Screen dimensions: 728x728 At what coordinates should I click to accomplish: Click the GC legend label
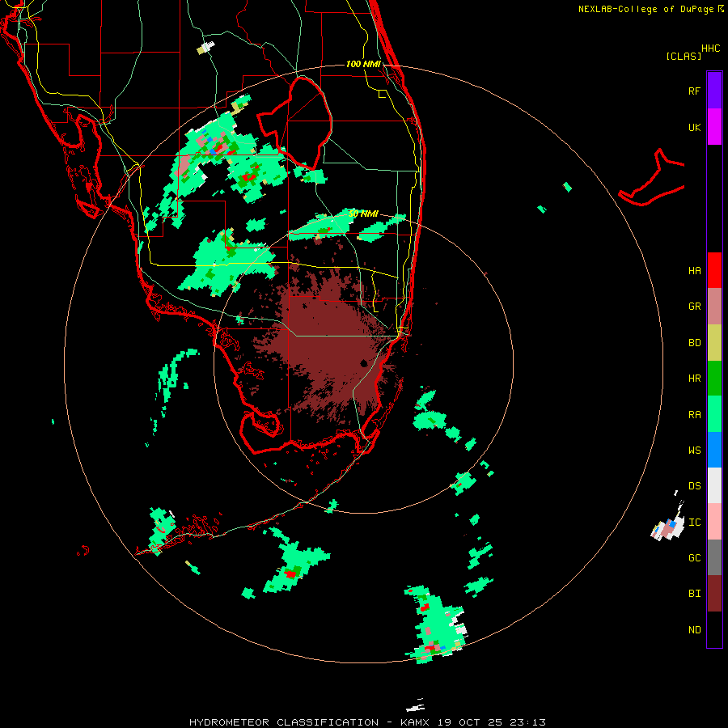pyautogui.click(x=695, y=558)
